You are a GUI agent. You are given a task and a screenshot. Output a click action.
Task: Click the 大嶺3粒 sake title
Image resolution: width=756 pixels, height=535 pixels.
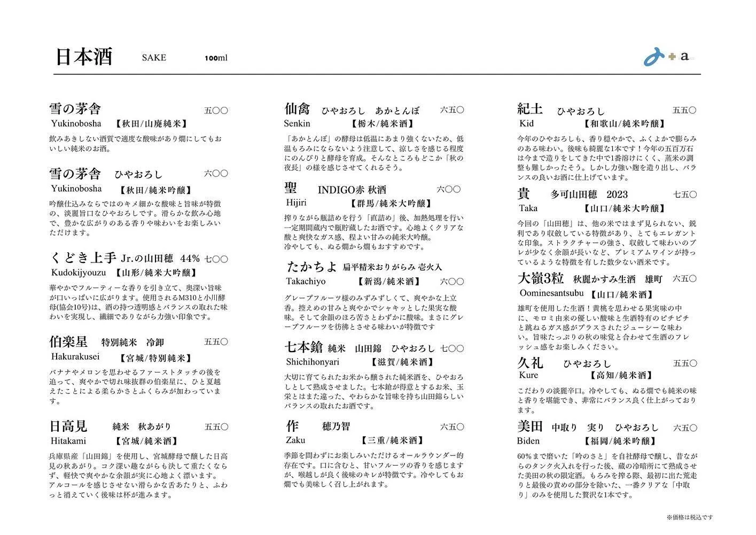(541, 278)
